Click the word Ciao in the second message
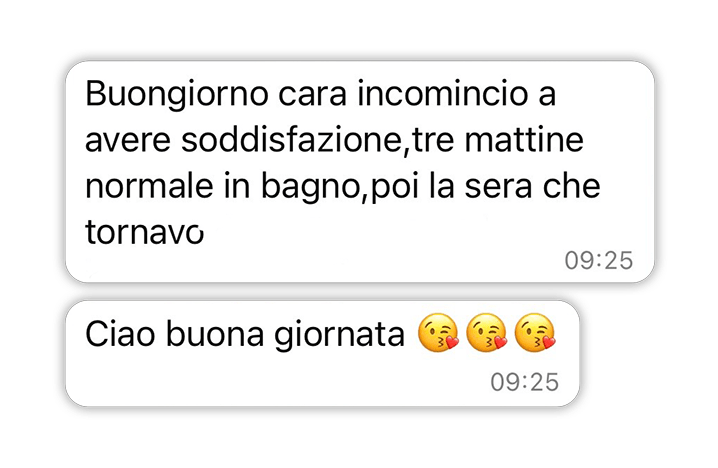This screenshot has width=718, height=468. [120, 334]
